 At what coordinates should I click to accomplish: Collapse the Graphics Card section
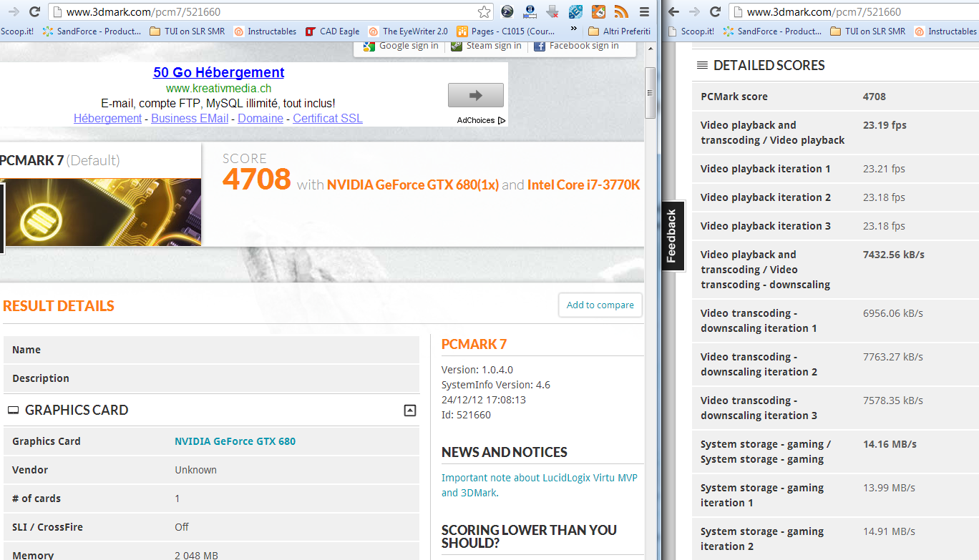pyautogui.click(x=409, y=410)
